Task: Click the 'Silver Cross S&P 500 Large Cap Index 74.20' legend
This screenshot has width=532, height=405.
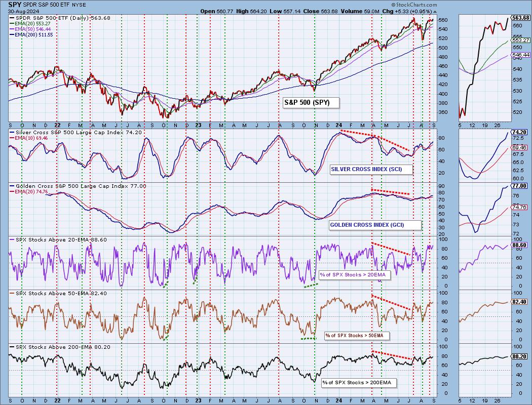Action: point(76,133)
